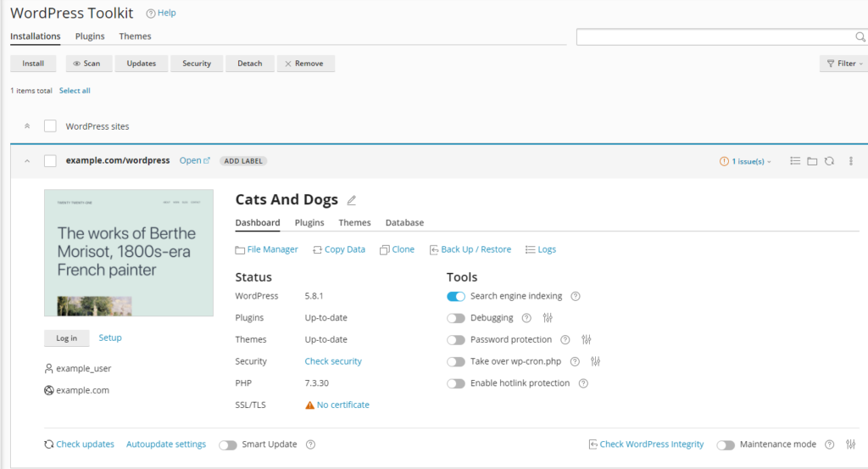The height and width of the screenshot is (469, 868).
Task: Click the search magnifier icon
Action: 860,37
